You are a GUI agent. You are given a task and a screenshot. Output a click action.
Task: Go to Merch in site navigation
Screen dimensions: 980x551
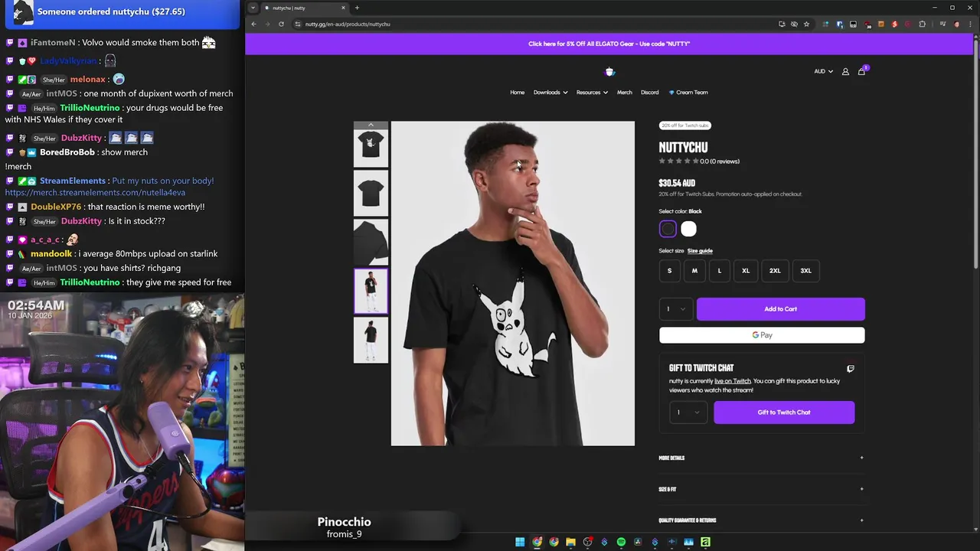pyautogui.click(x=625, y=93)
